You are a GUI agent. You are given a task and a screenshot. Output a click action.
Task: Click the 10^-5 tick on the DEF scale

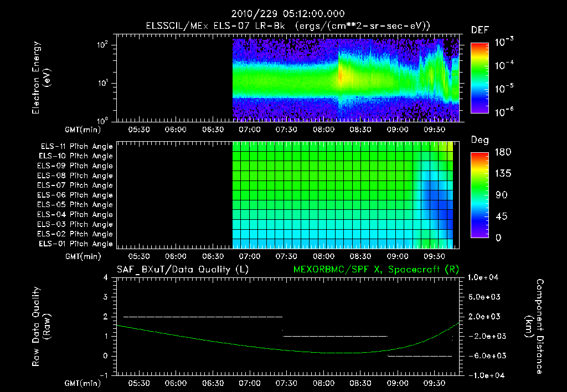pyautogui.click(x=504, y=89)
